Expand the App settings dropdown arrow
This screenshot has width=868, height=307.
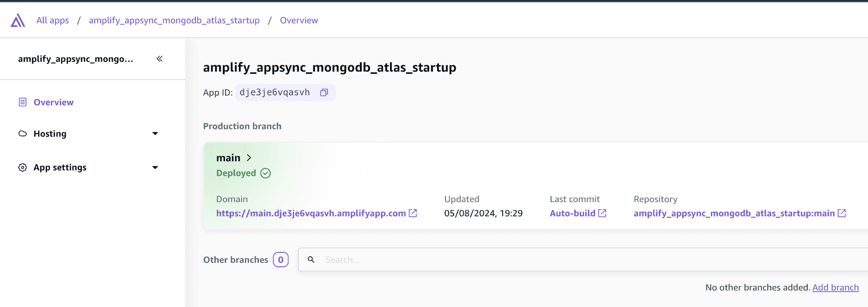(x=155, y=167)
